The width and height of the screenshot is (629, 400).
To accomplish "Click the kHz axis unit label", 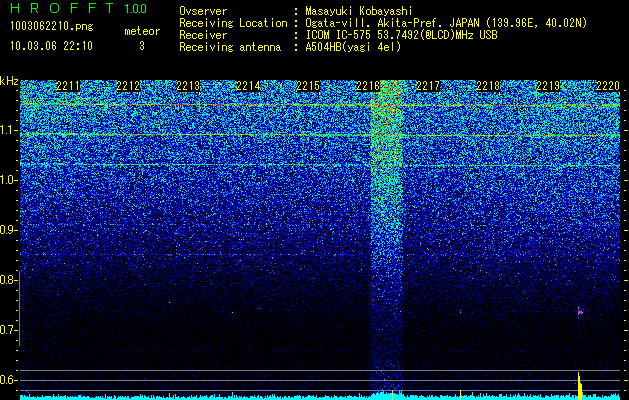I will [9, 81].
